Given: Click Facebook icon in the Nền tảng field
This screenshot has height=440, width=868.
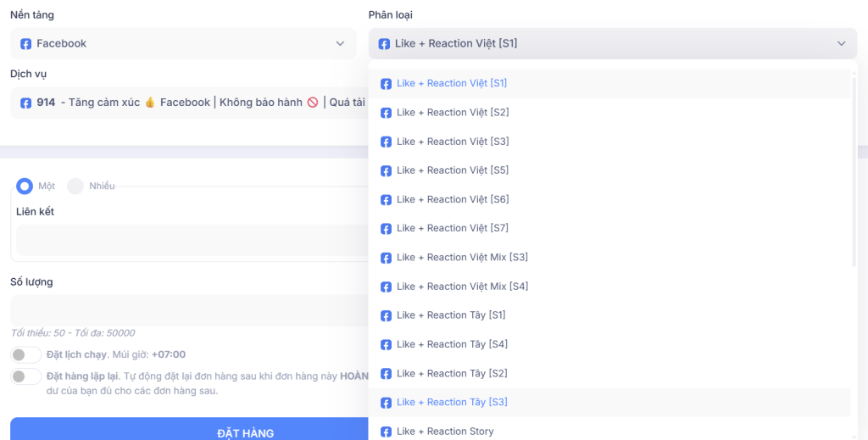Looking at the screenshot, I should point(26,44).
